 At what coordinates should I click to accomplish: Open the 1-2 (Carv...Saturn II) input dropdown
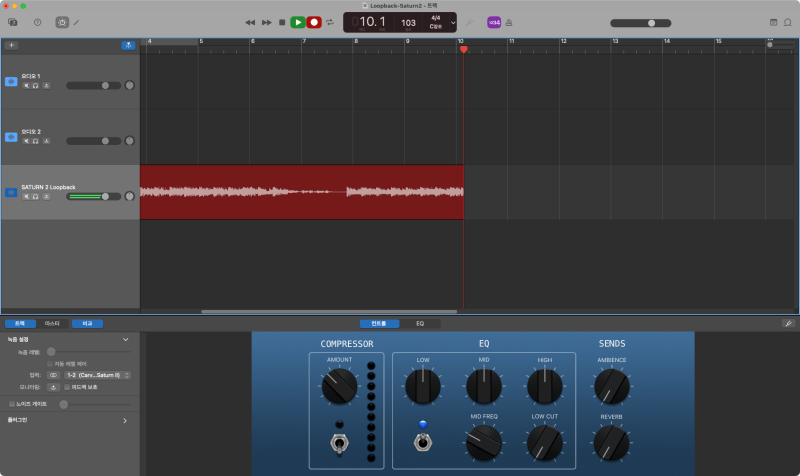click(97, 375)
